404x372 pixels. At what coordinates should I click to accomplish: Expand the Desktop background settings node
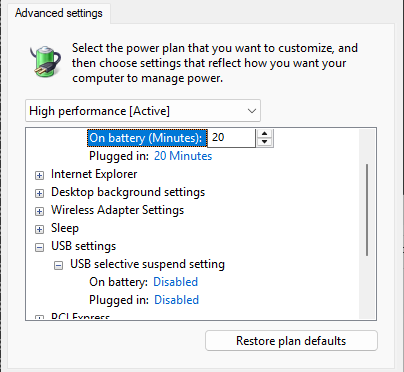[39, 193]
